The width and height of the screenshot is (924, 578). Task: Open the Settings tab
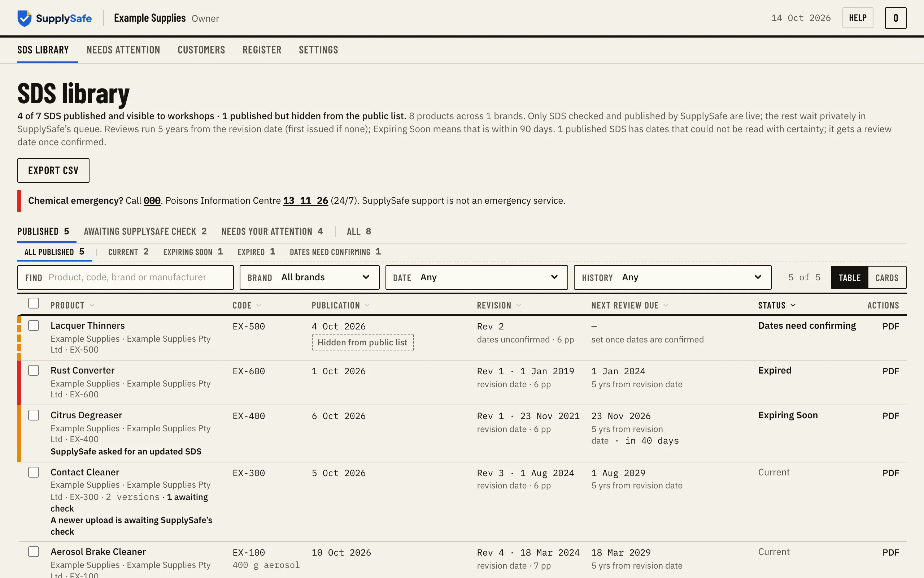point(318,50)
